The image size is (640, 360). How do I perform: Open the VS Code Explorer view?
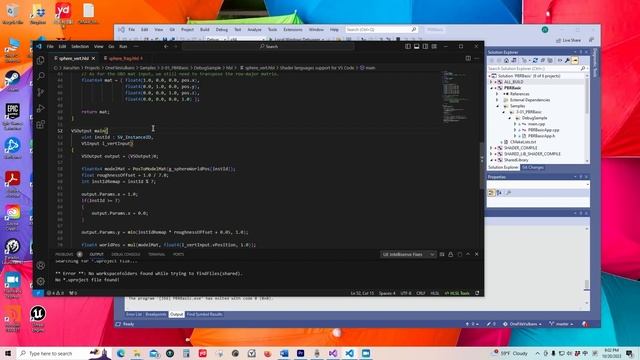click(x=40, y=60)
